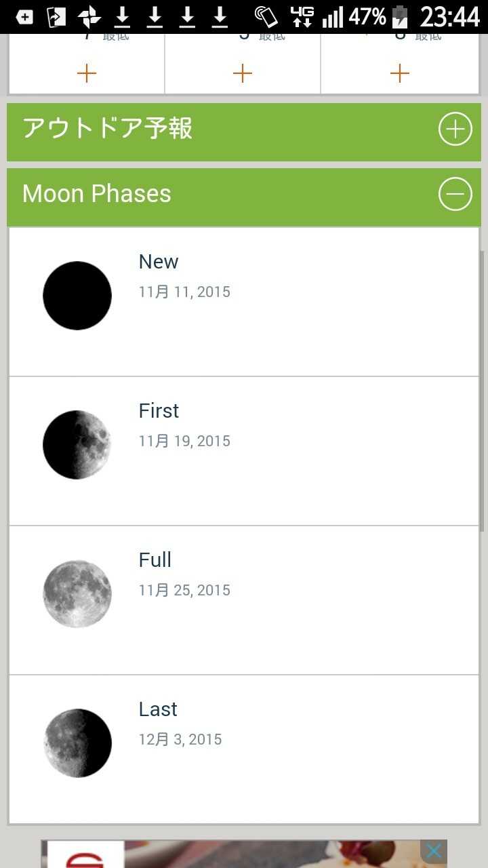Expand the middle forecast column plus sign
This screenshot has height=868, width=488.
point(243,73)
